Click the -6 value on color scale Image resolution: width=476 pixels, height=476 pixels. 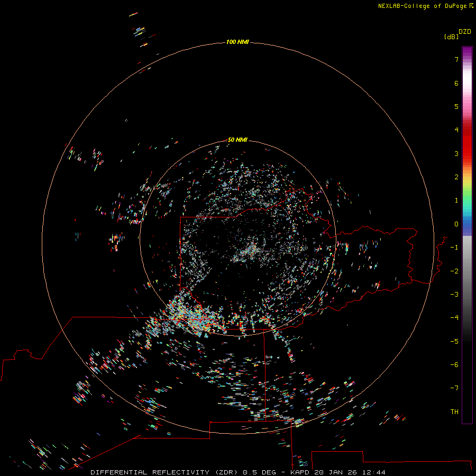click(454, 365)
